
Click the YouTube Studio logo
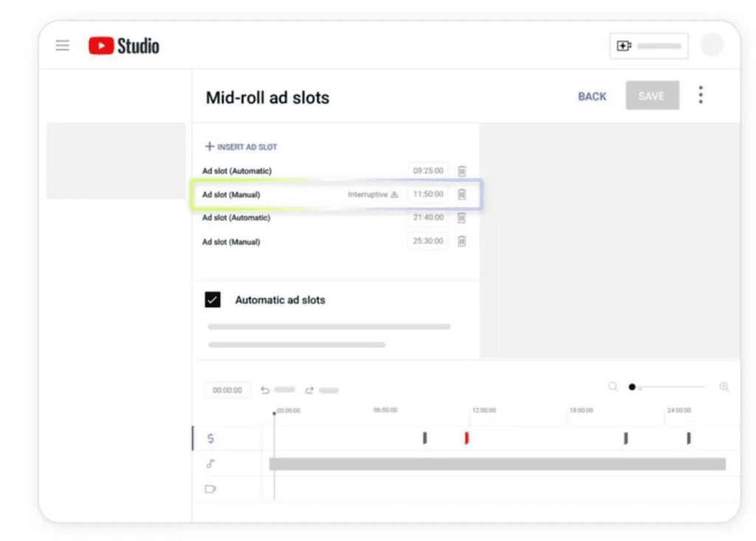point(124,46)
